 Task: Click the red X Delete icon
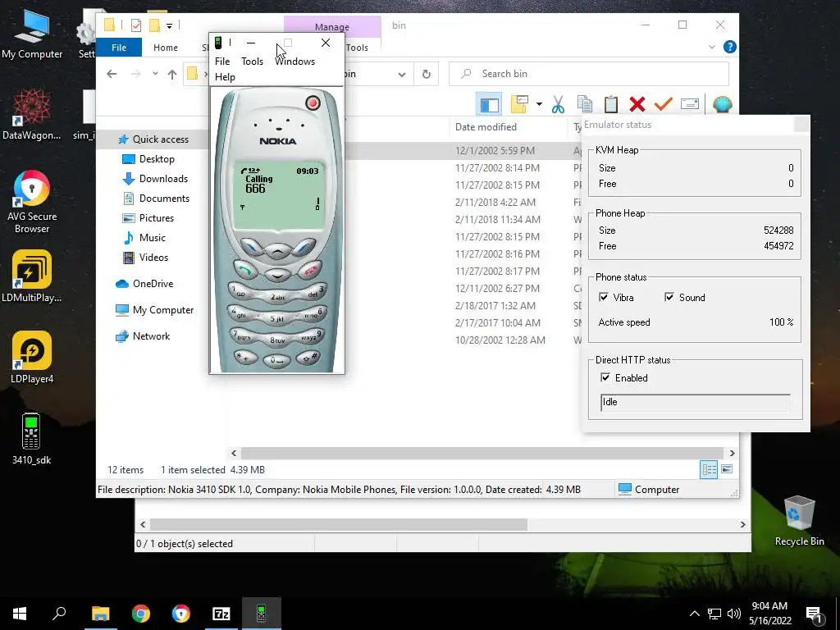637,104
